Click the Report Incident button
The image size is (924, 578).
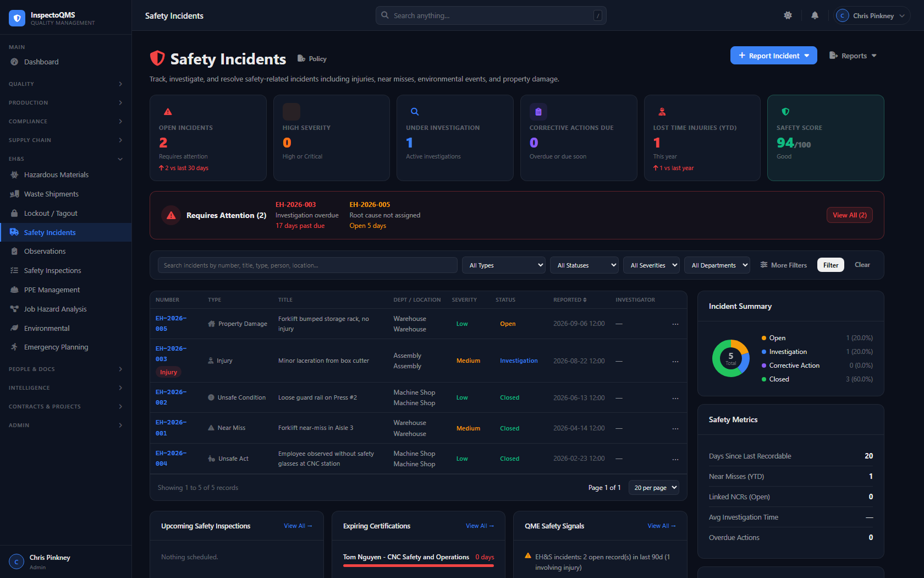click(x=773, y=56)
